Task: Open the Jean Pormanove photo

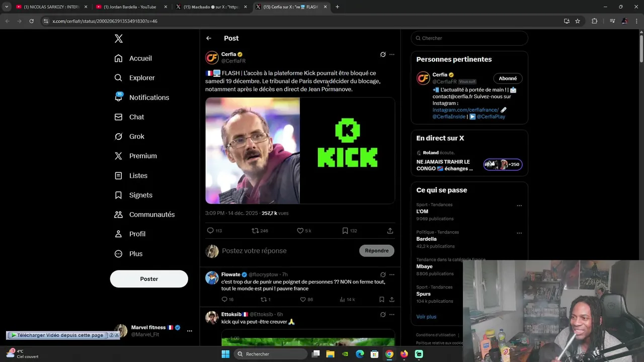Action: point(253,150)
